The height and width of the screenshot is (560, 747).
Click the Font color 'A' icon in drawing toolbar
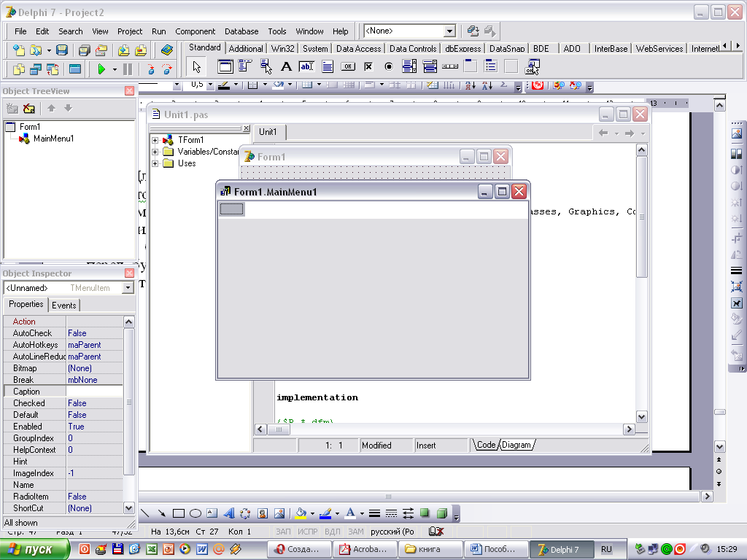click(350, 513)
